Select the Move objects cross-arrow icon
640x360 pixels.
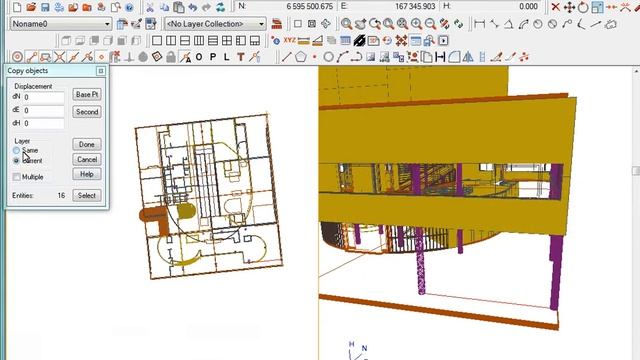click(569, 7)
